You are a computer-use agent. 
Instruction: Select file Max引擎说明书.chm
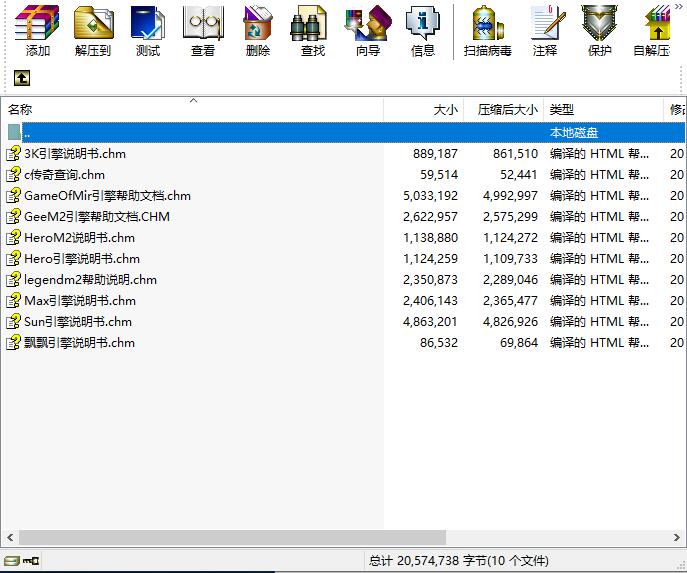coord(343,301)
